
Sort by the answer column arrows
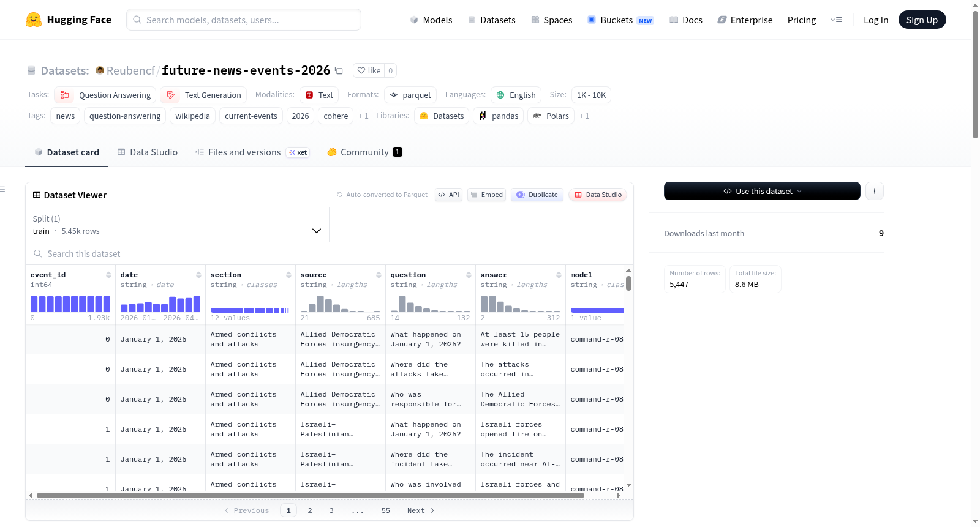click(559, 275)
